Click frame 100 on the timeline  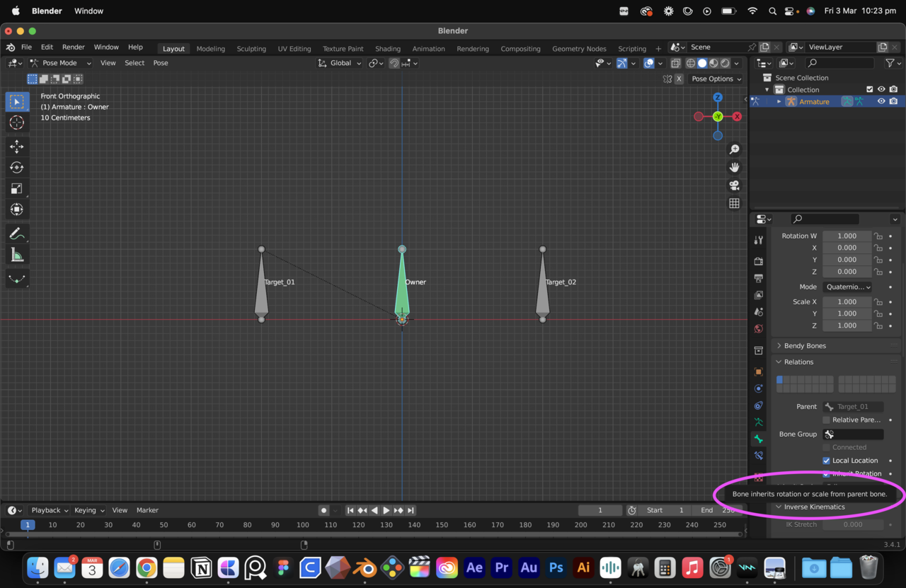click(x=303, y=525)
